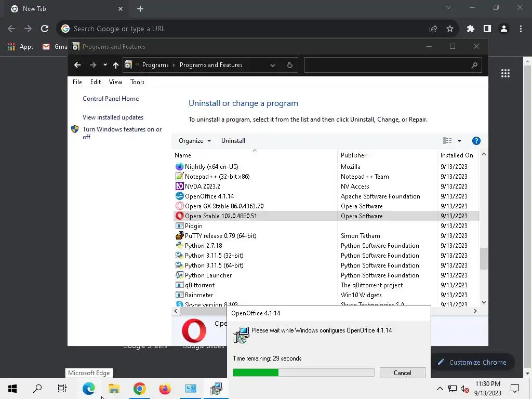Open a new Chrome tab with plus
This screenshot has width=532, height=399.
[x=140, y=9]
